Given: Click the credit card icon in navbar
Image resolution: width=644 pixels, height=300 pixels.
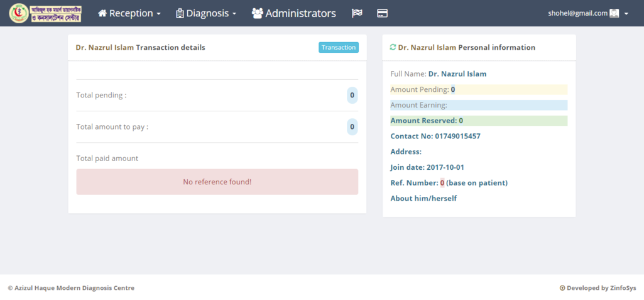Looking at the screenshot, I should coord(382,13).
